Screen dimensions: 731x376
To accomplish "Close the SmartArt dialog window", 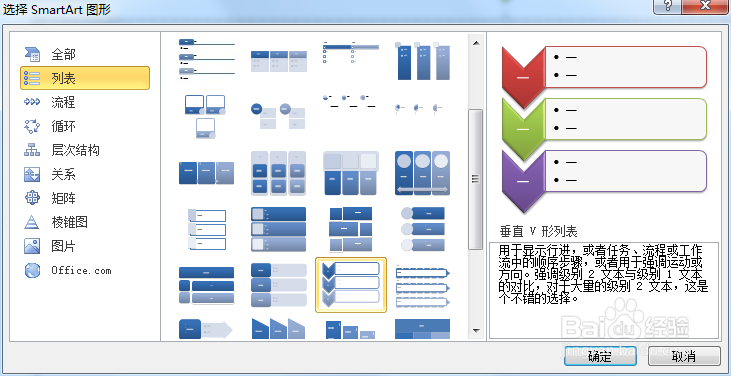I will tap(705, 7).
